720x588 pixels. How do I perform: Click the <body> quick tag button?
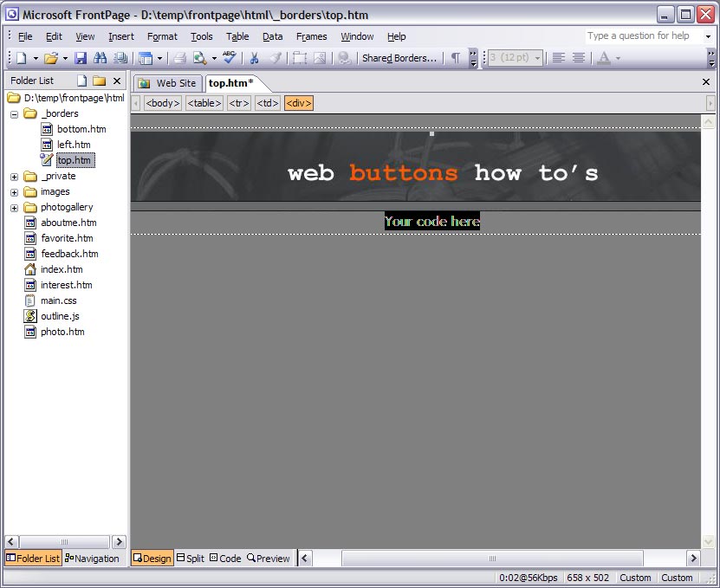coord(163,103)
